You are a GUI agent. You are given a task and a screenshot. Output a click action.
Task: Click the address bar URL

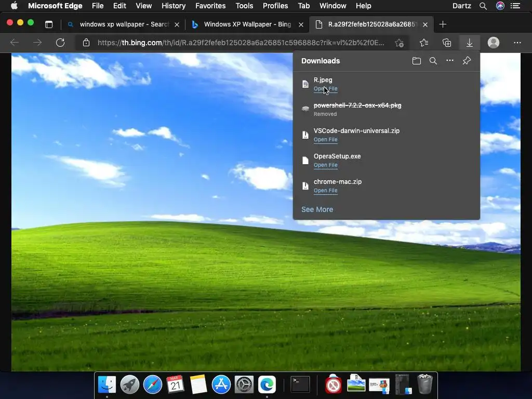point(241,43)
